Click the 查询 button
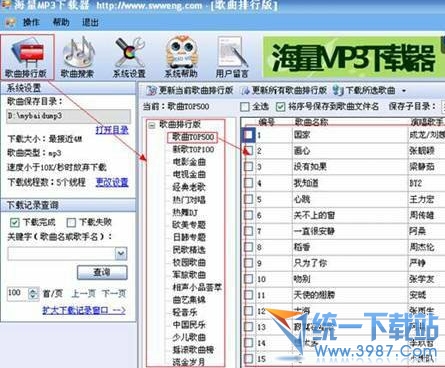 tap(102, 272)
